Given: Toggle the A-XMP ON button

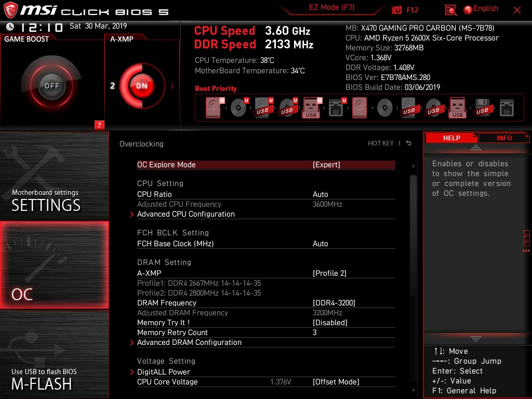Looking at the screenshot, I should pyautogui.click(x=141, y=86).
